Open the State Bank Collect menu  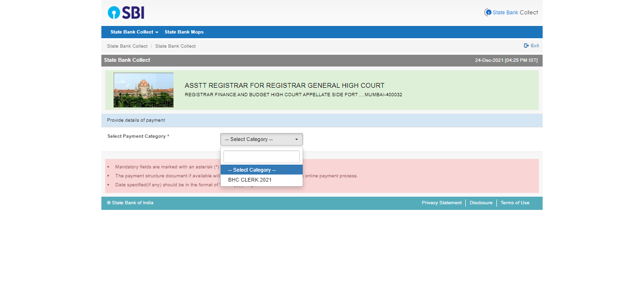(x=134, y=32)
